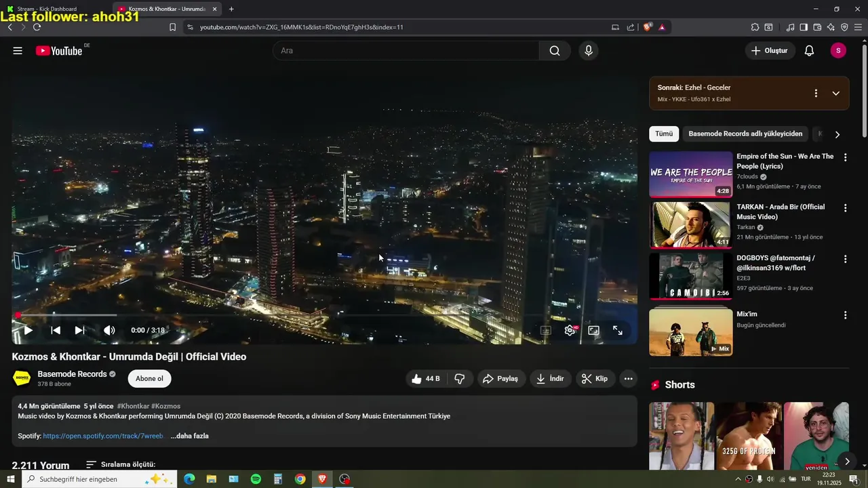Launch Spotify from the taskbar
Screen dimensions: 868x488
click(256, 479)
